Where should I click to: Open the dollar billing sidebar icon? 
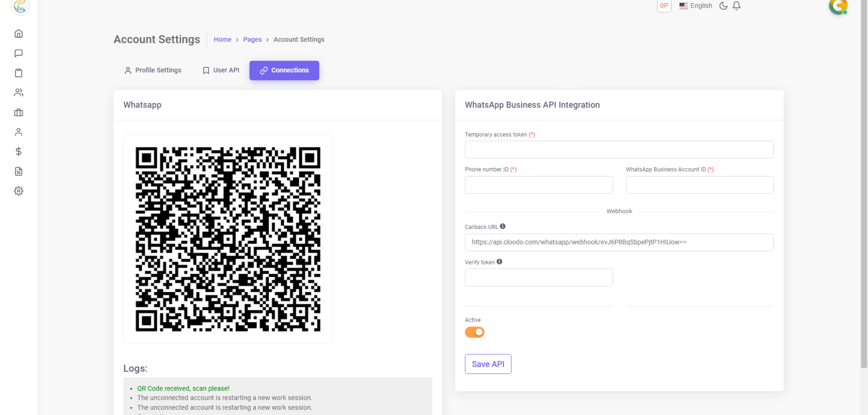pyautogui.click(x=19, y=152)
